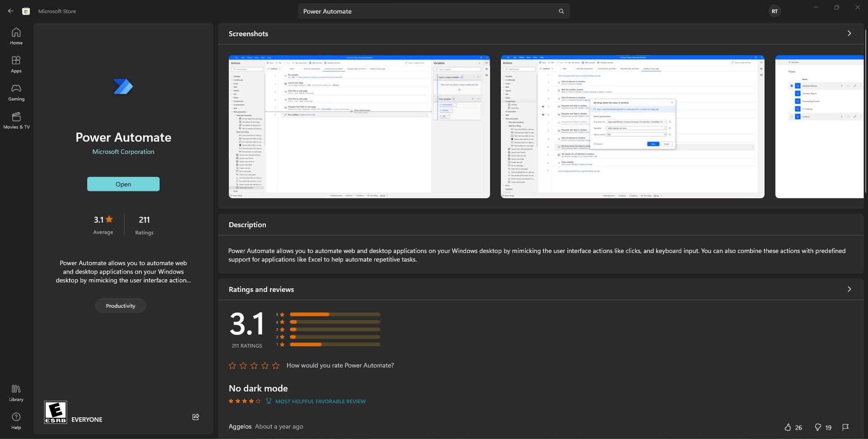Rate Power Automate one star
This screenshot has width=868, height=439.
pos(232,365)
